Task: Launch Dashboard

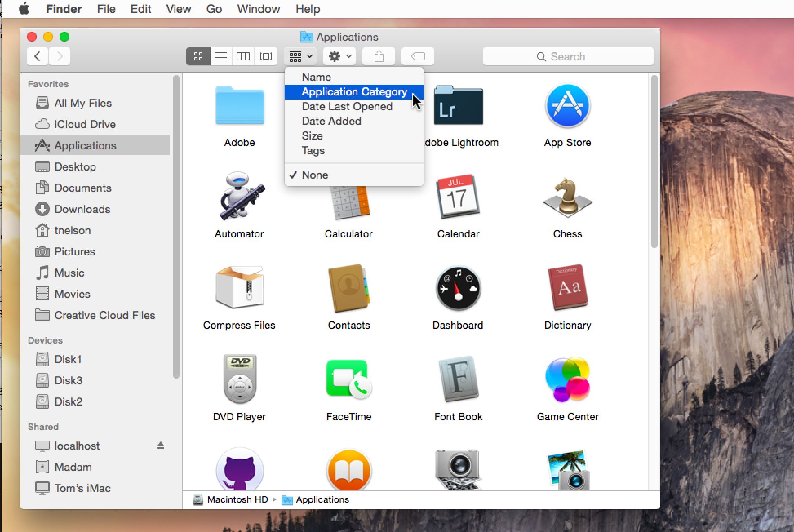Action: pos(459,292)
